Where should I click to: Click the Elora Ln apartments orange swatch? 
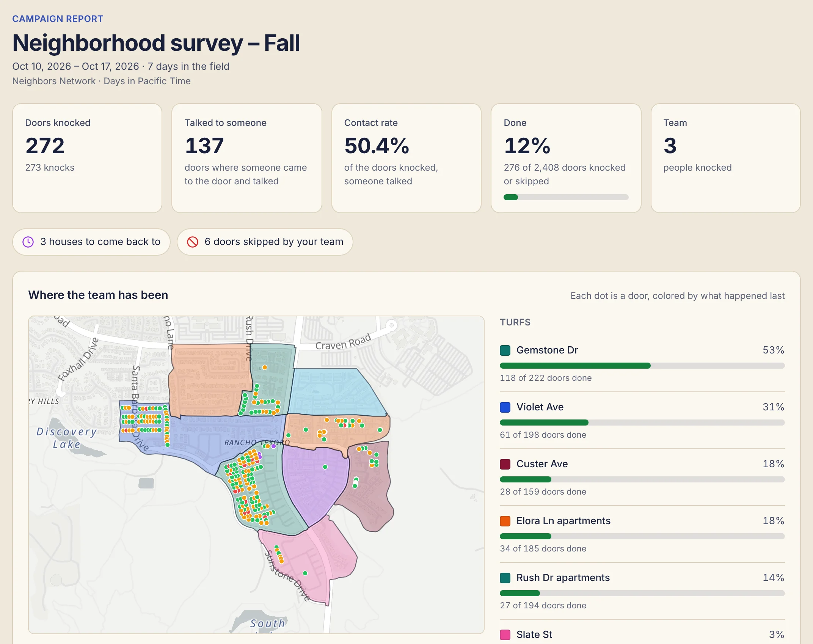pos(505,521)
